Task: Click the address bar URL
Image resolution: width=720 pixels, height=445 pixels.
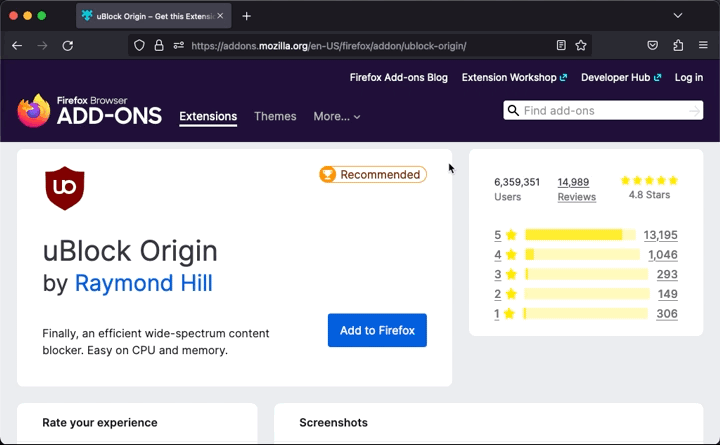Action: point(329,45)
